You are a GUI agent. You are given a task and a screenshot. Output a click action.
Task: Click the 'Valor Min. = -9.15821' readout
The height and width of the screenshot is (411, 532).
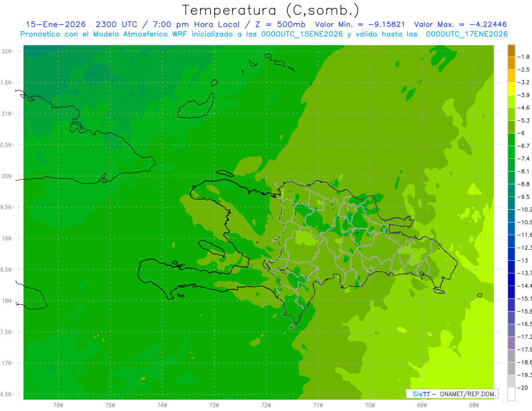tap(360, 24)
